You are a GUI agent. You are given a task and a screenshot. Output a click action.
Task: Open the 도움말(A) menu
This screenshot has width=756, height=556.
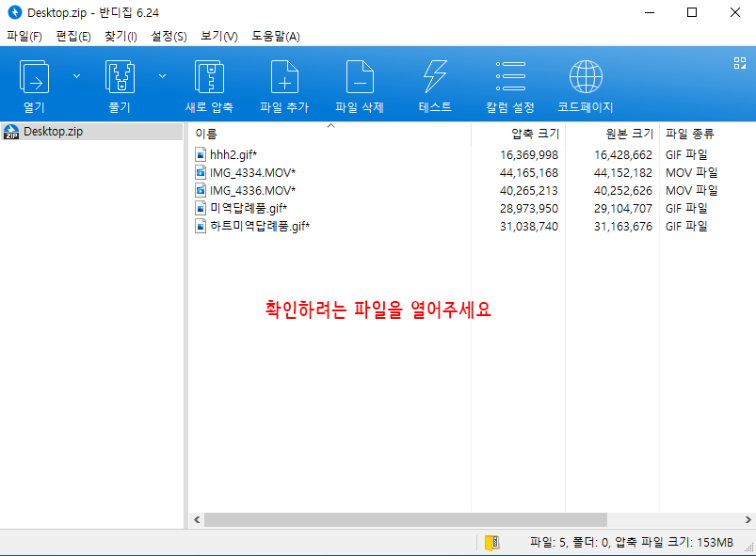tap(276, 36)
